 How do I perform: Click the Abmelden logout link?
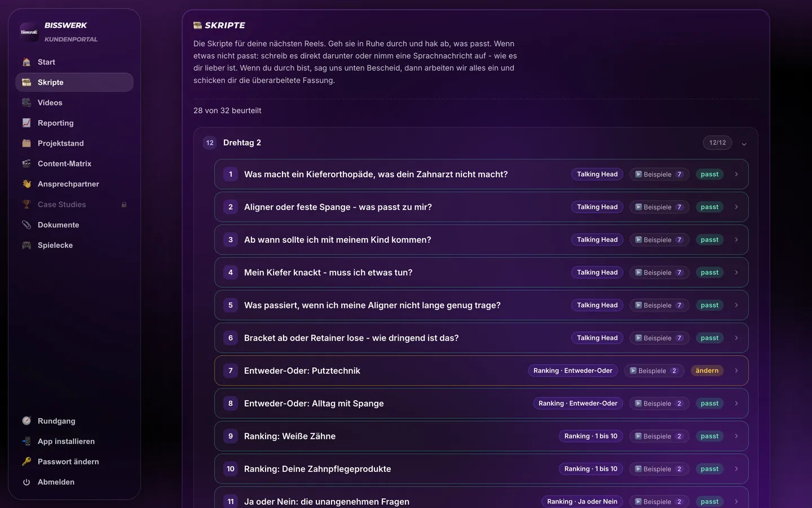click(x=74, y=482)
